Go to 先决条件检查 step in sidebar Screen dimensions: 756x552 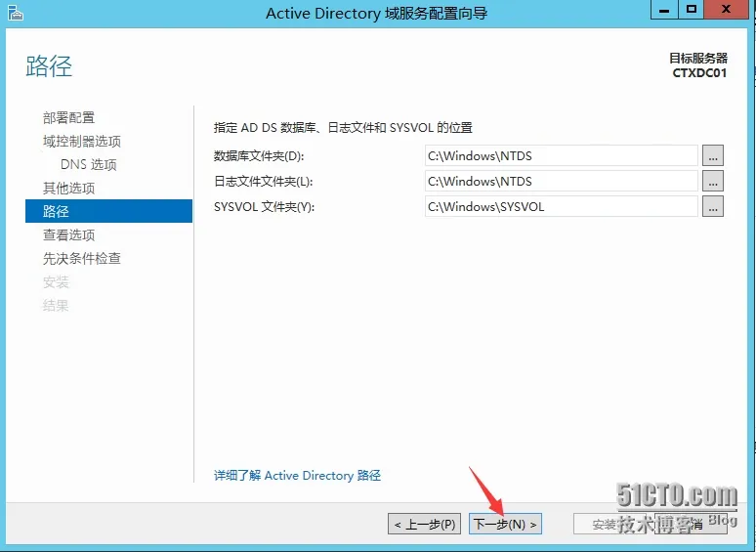pyautogui.click(x=81, y=258)
